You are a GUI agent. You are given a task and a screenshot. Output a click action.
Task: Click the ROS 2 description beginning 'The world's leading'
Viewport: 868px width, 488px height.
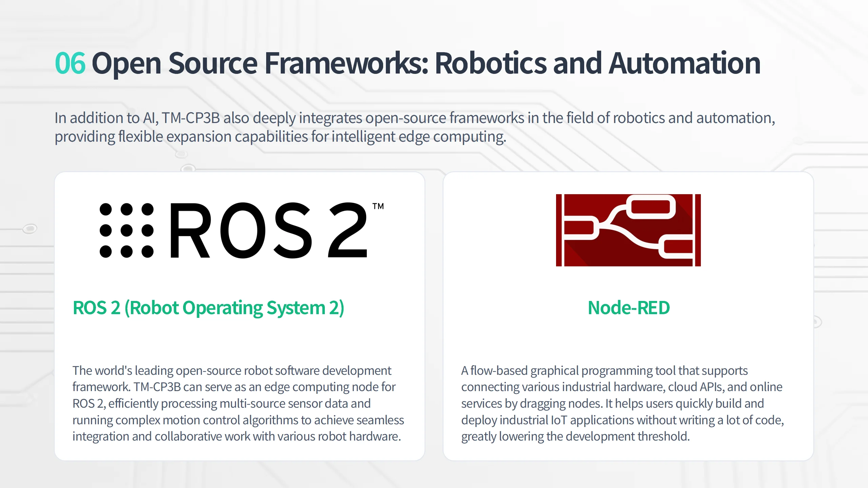point(238,403)
